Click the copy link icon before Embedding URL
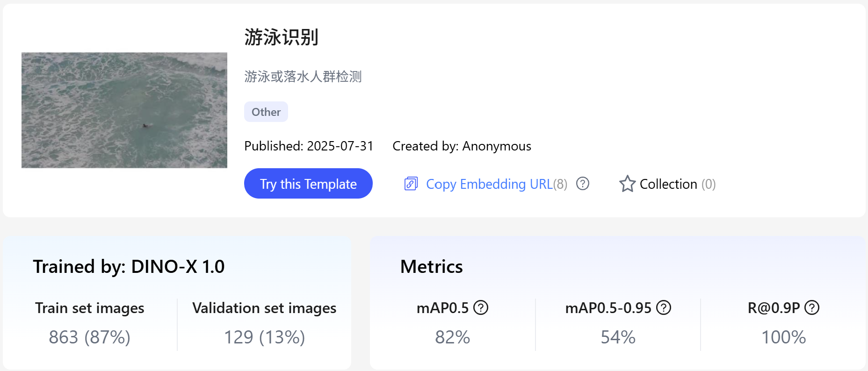 (411, 184)
